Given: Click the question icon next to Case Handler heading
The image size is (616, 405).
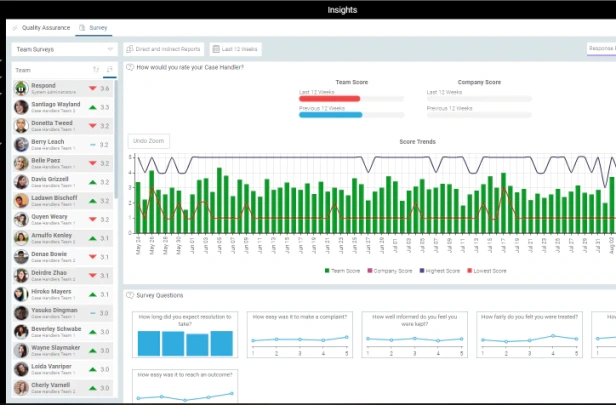Looking at the screenshot, I should pyautogui.click(x=130, y=67).
